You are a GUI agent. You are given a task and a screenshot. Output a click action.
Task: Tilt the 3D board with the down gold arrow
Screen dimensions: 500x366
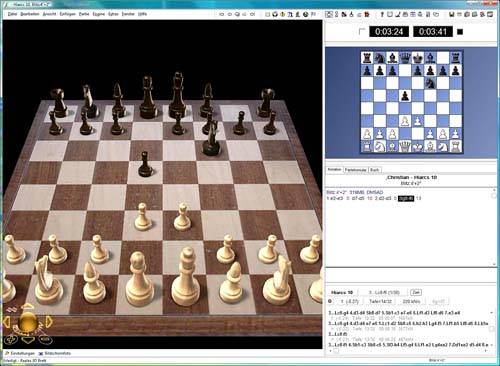click(x=28, y=340)
